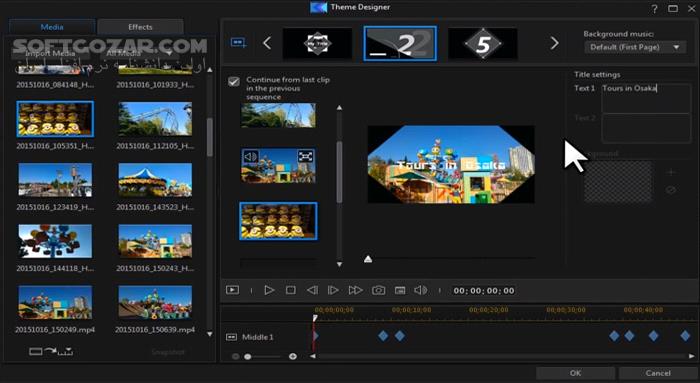Click the Middle 1 track label
The height and width of the screenshot is (383, 700).
258,337
